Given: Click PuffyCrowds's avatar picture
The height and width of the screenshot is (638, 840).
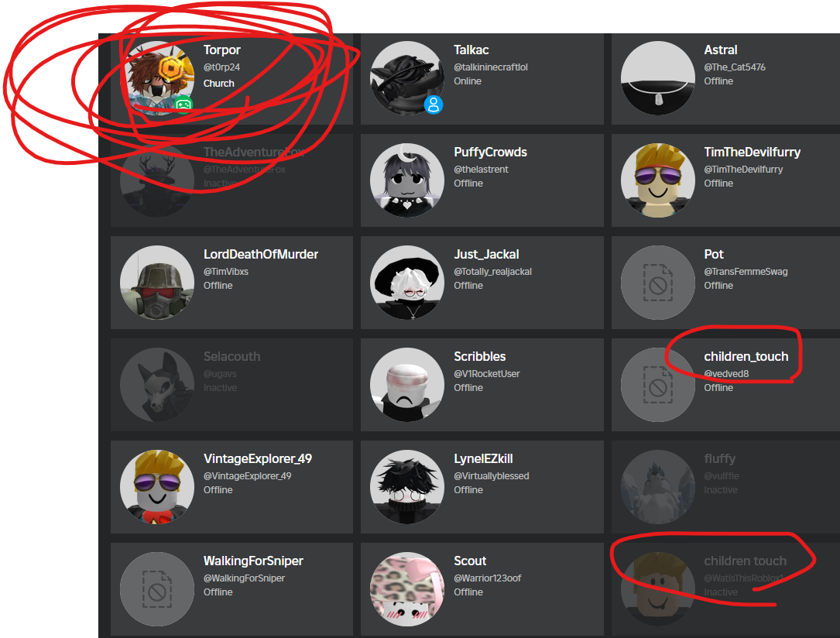Looking at the screenshot, I should [x=407, y=180].
